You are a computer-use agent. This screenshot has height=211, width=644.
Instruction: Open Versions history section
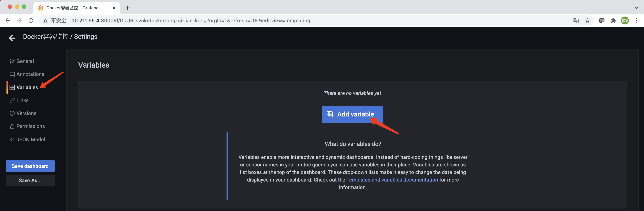tap(26, 113)
